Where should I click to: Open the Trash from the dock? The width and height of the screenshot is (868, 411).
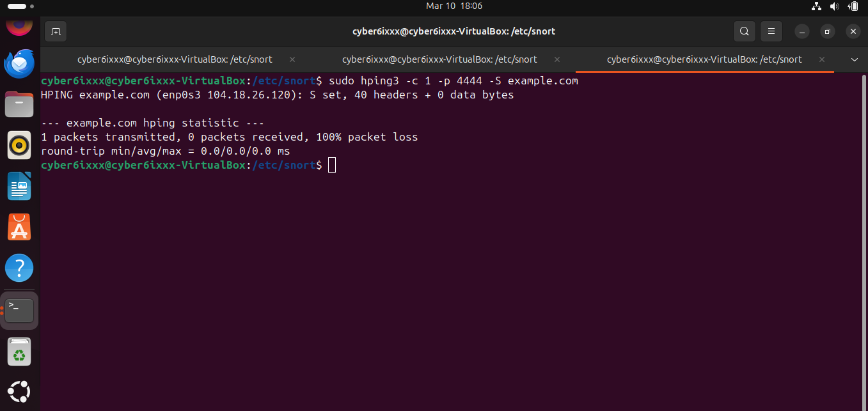click(x=19, y=352)
